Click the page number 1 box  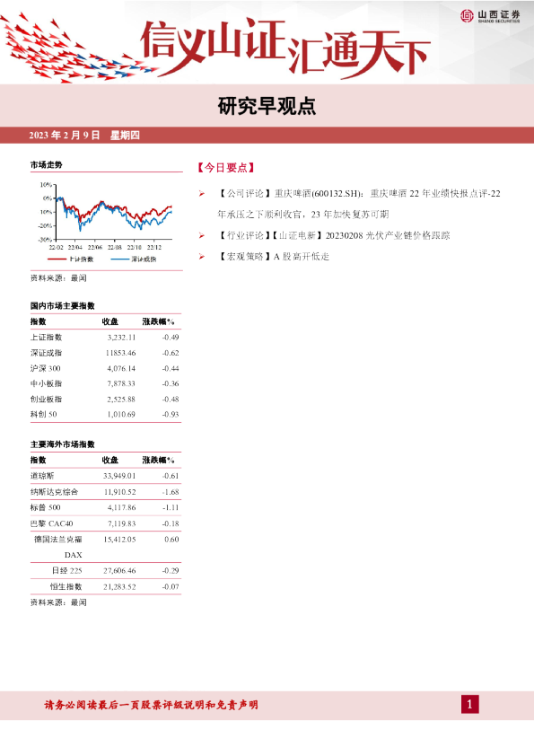click(470, 705)
